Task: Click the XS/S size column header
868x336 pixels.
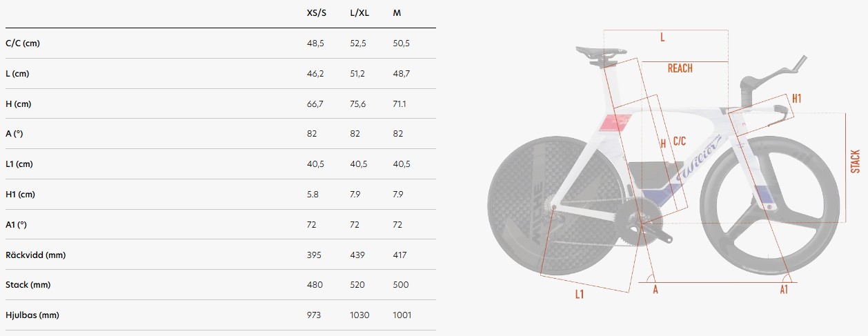Action: 316,13
